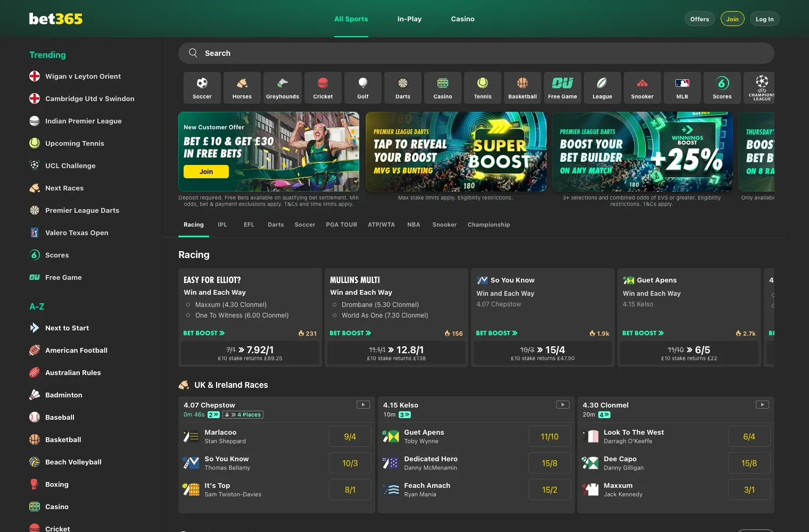
Task: Select Maxxum (4.30 Clonmel) radio option
Action: [188, 305]
